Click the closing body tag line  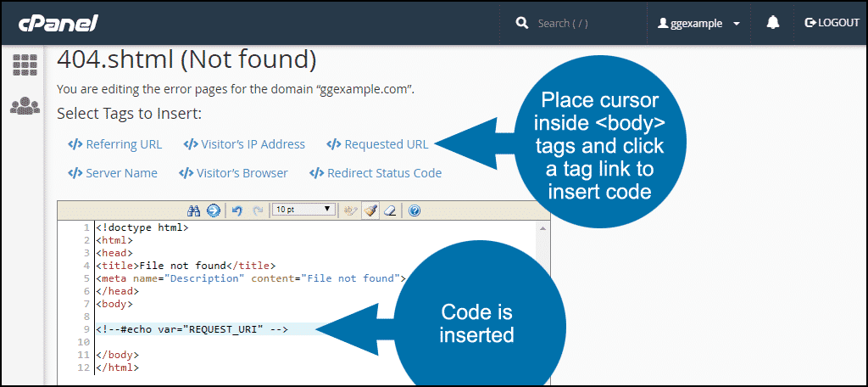click(x=117, y=354)
